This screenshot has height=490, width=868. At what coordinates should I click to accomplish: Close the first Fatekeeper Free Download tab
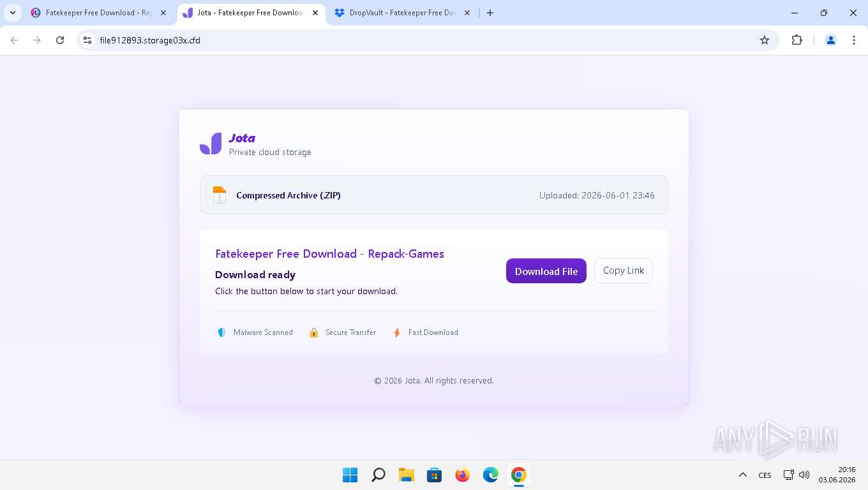pyautogui.click(x=163, y=13)
